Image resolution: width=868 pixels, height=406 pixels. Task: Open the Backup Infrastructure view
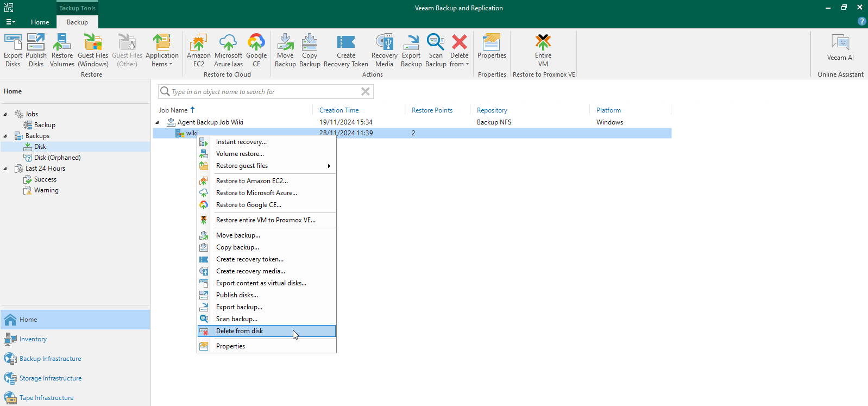pyautogui.click(x=50, y=359)
